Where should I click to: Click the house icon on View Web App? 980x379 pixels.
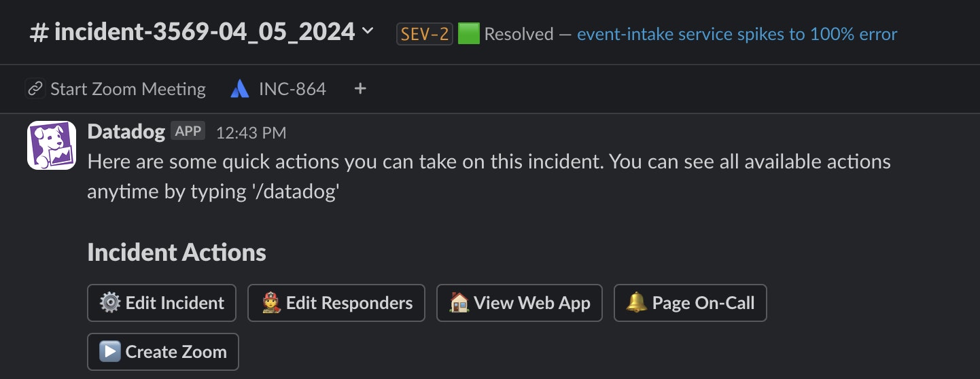pyautogui.click(x=459, y=302)
